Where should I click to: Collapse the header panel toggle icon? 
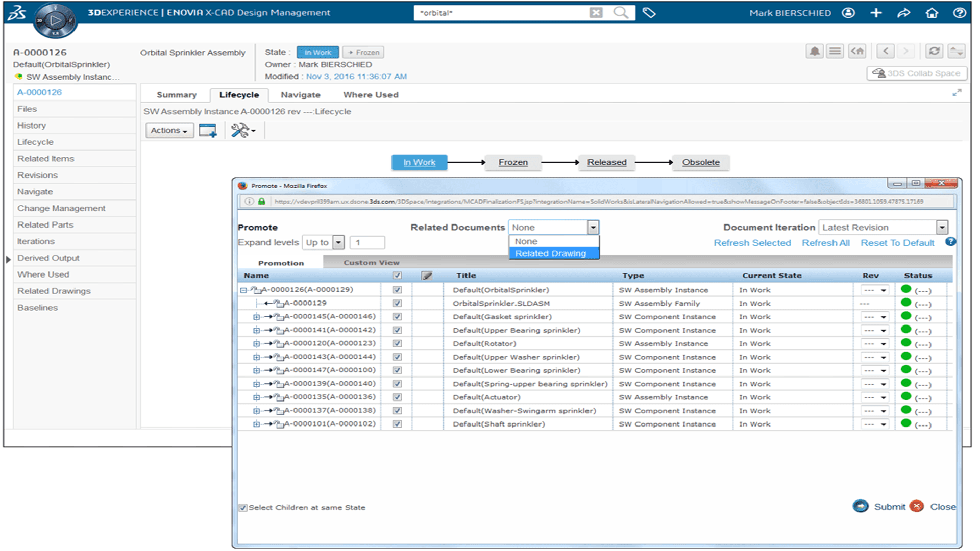pos(956,52)
